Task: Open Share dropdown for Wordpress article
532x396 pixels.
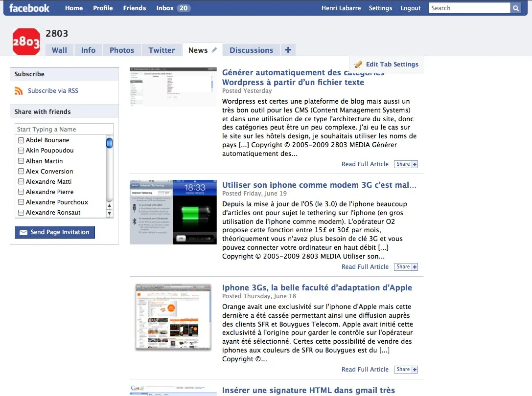Action: coord(406,164)
